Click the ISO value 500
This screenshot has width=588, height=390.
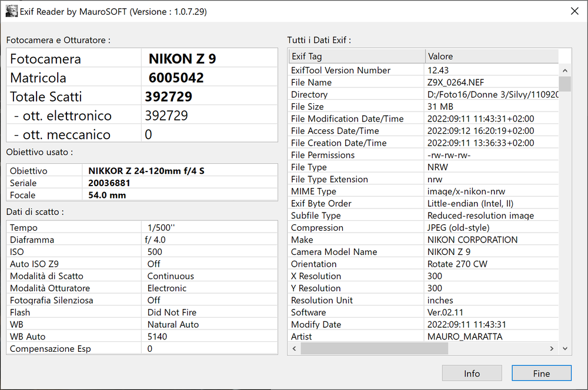[x=155, y=252]
